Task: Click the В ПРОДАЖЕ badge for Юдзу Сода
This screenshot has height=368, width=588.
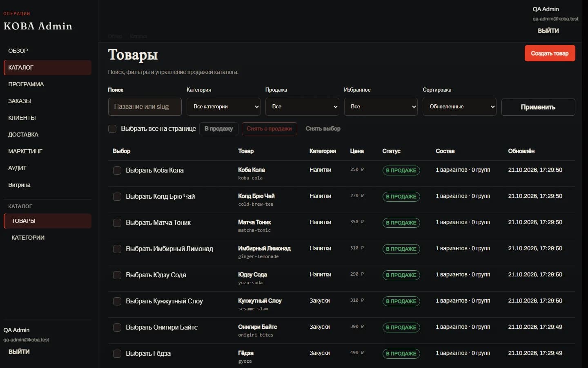Action: point(401,275)
